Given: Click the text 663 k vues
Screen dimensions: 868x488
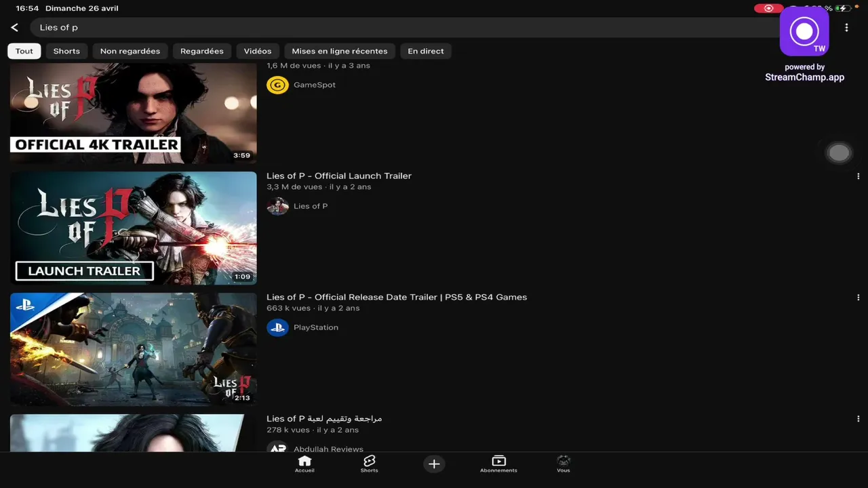Looking at the screenshot, I should (x=288, y=308).
